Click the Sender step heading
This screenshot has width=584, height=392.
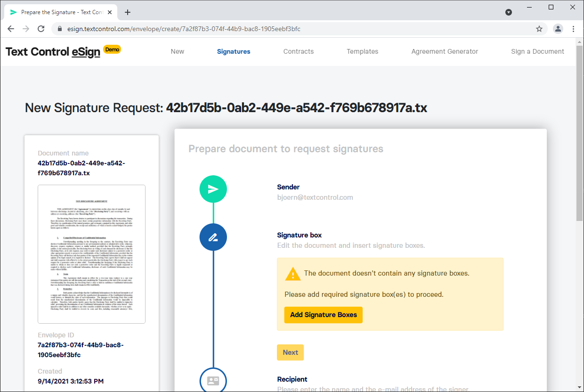click(288, 187)
